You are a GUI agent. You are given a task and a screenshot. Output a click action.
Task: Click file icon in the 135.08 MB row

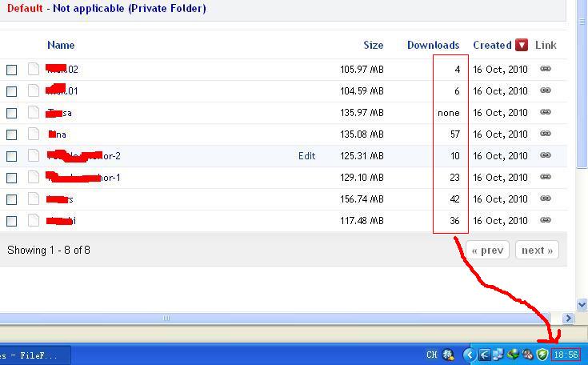click(34, 134)
